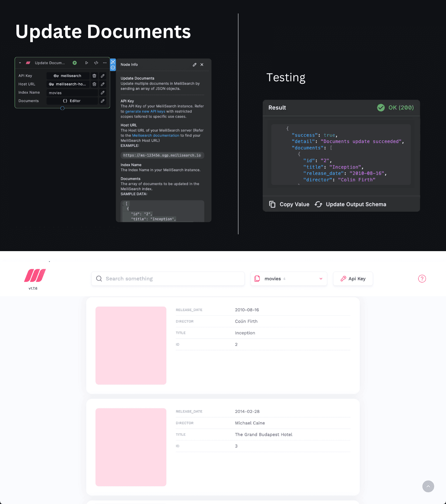This screenshot has height=504, width=446.
Task: Open the node's three-dot more menu
Action: tap(105, 63)
